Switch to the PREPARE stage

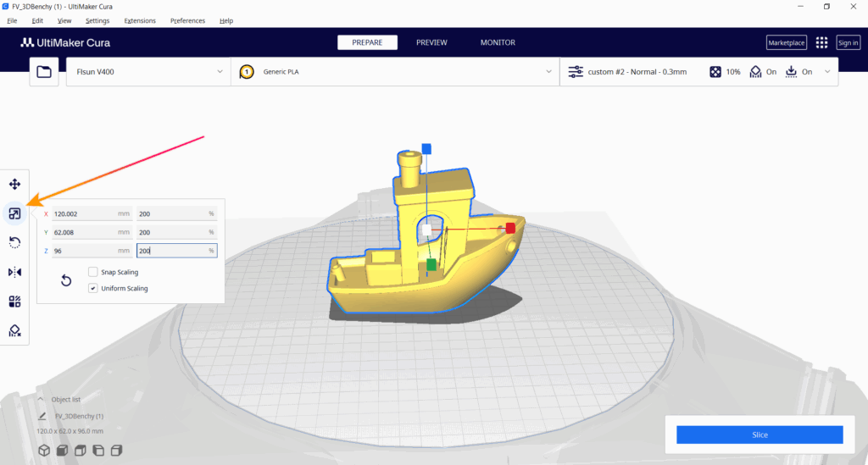pyautogui.click(x=368, y=42)
